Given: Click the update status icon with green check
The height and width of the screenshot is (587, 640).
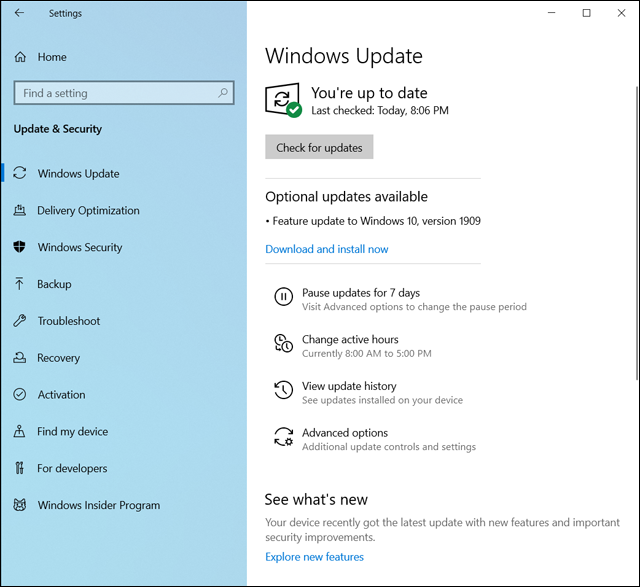Looking at the screenshot, I should (x=283, y=100).
